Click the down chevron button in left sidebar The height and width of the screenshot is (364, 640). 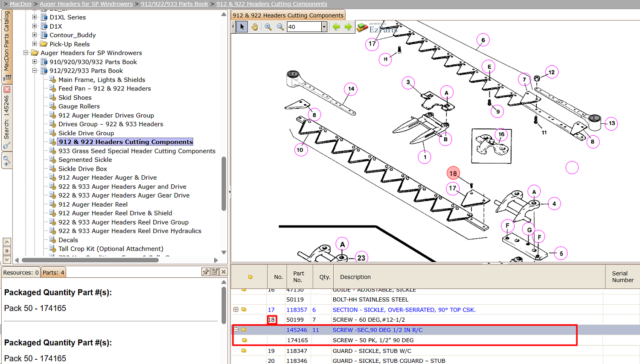7,259
